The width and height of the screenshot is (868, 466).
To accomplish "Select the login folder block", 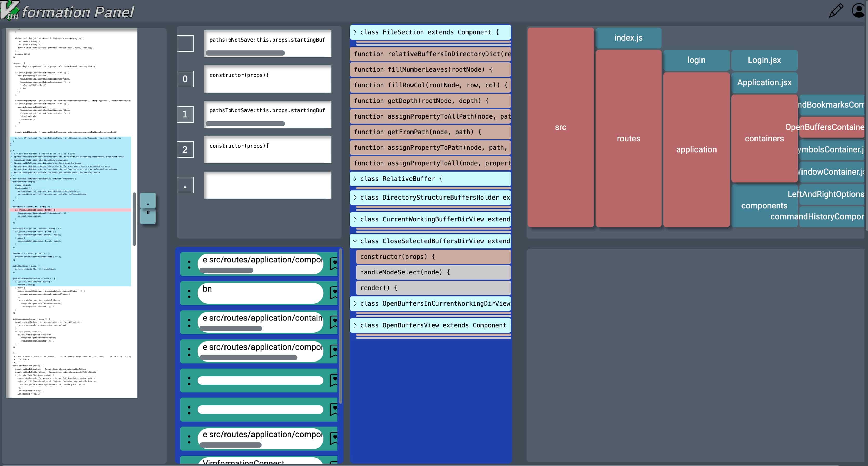I will coord(696,60).
